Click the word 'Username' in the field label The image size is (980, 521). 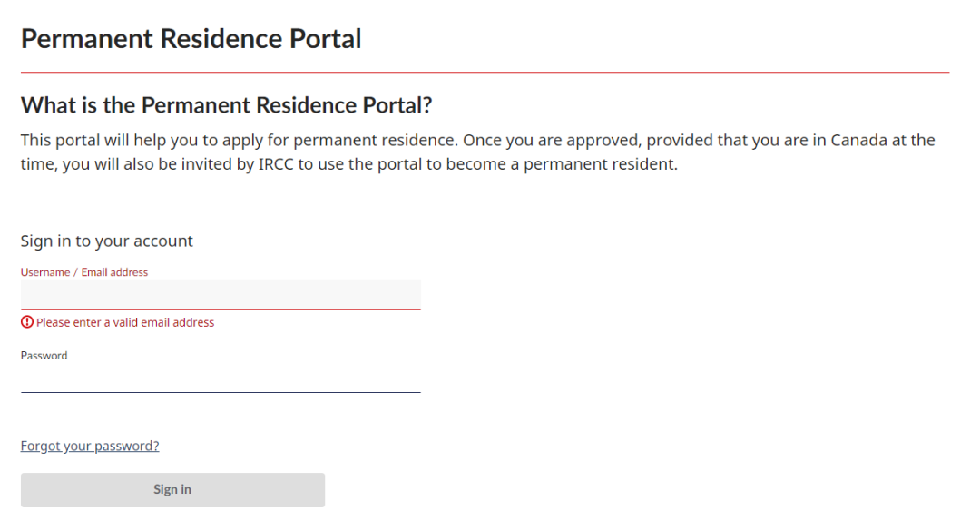tap(45, 272)
